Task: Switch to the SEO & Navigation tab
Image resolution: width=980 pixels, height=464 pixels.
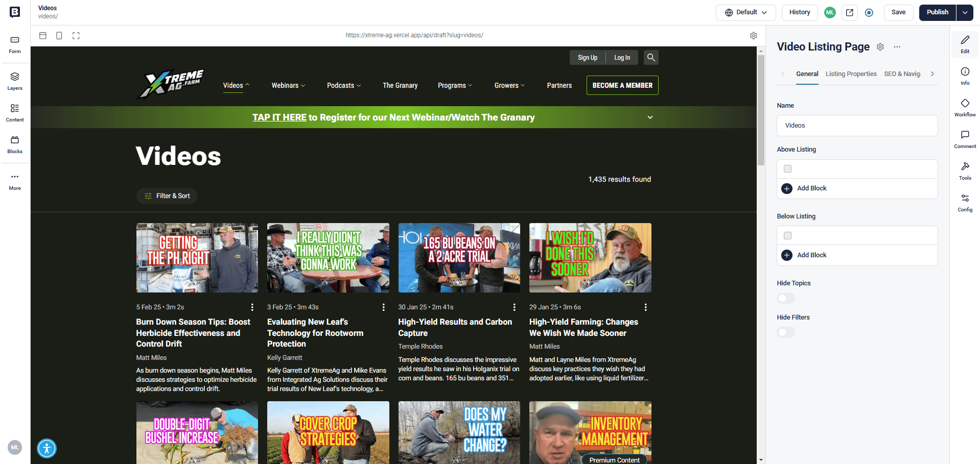Action: point(902,74)
